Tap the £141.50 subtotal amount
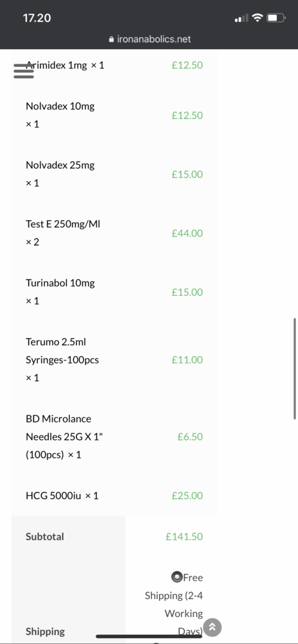Image resolution: width=298 pixels, height=644 pixels. [x=184, y=536]
